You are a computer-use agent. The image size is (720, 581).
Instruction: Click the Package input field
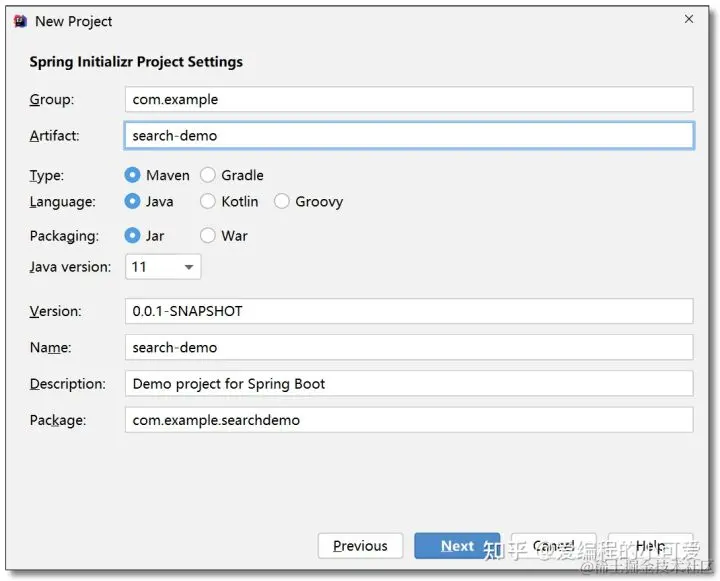click(409, 420)
